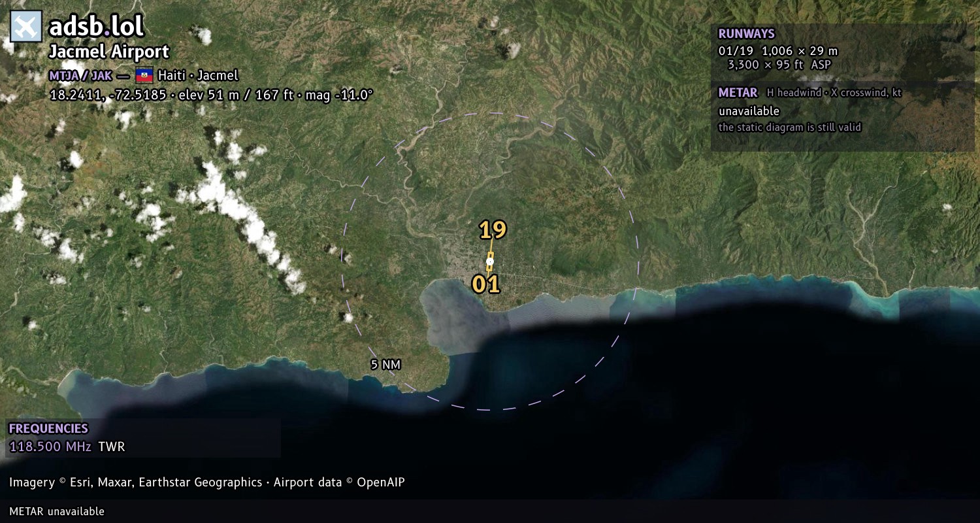Click the RUNWAYS panel heading
980x523 pixels.
[746, 33]
